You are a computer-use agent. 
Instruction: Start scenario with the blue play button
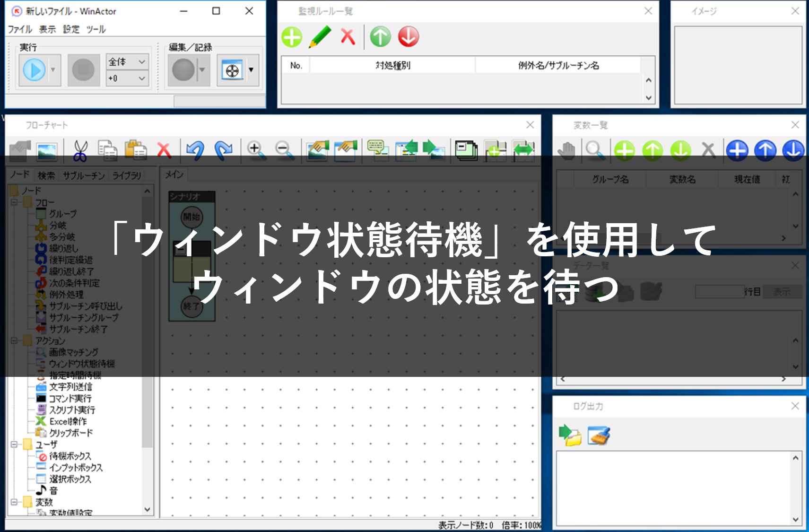(x=34, y=70)
